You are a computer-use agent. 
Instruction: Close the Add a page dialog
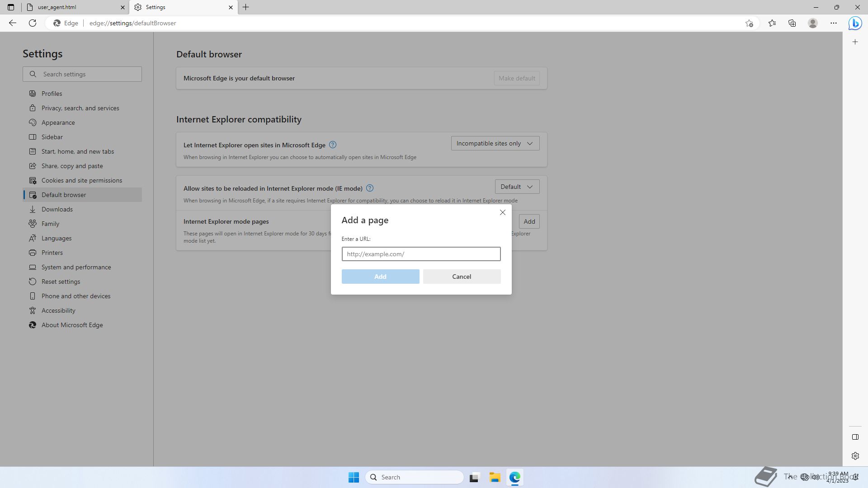[502, 212]
